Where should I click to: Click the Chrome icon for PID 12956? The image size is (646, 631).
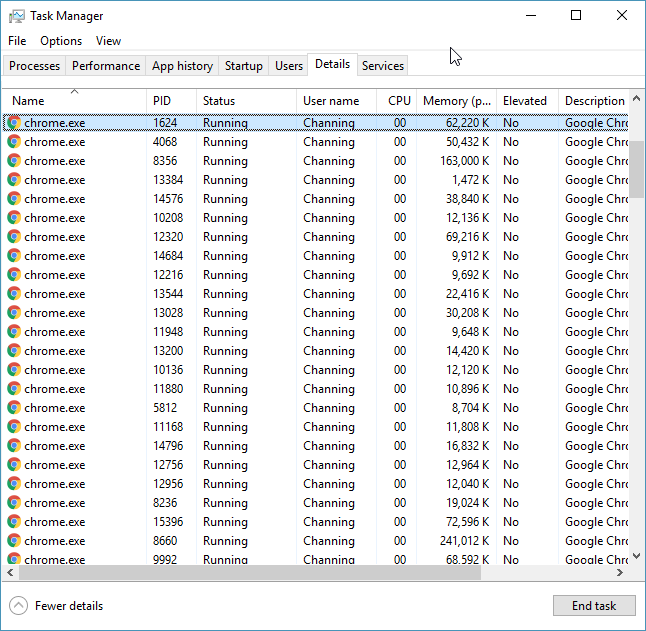[14, 484]
